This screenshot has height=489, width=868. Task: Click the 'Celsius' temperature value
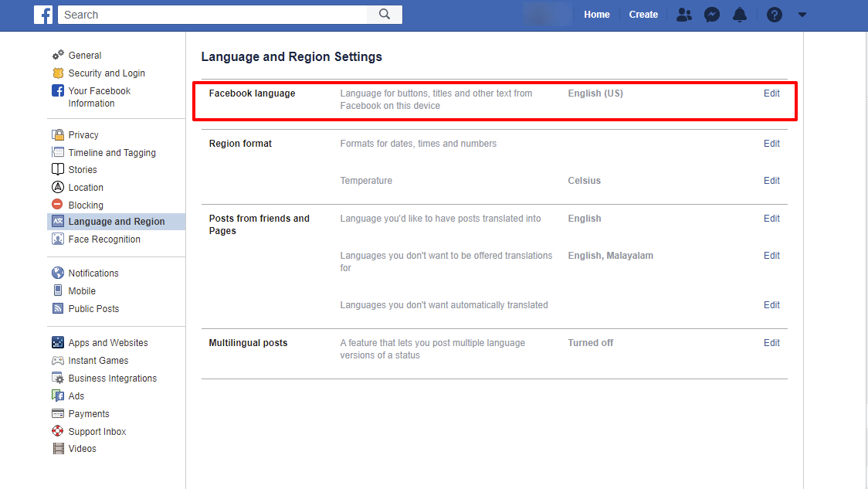(x=584, y=181)
